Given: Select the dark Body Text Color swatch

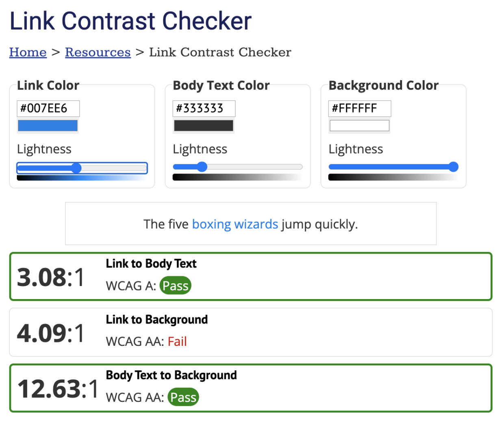Looking at the screenshot, I should pyautogui.click(x=203, y=126).
